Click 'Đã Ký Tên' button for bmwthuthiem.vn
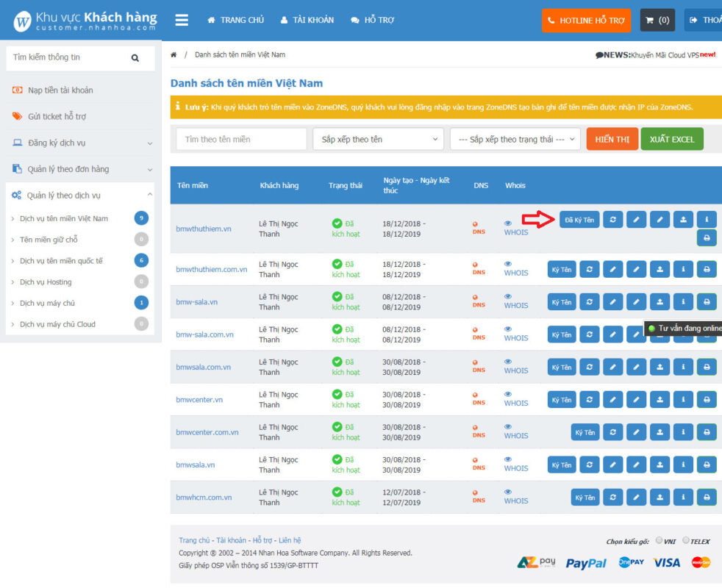 point(579,219)
